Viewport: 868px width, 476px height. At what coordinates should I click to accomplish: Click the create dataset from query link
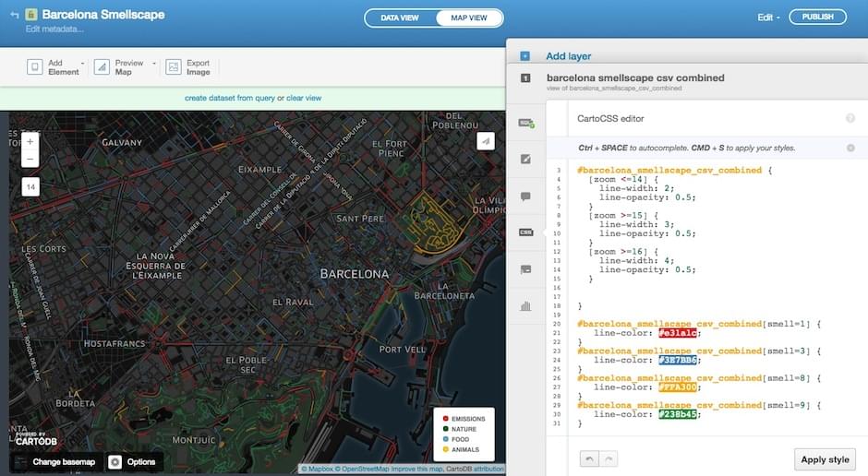229,98
